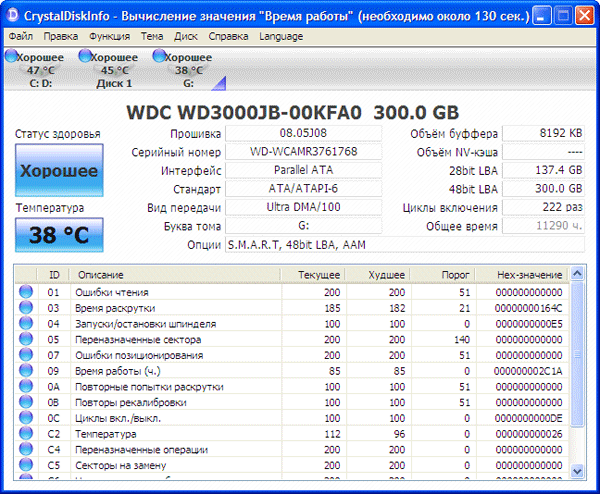Click the Текущее column header
The image size is (600, 494).
[313, 274]
